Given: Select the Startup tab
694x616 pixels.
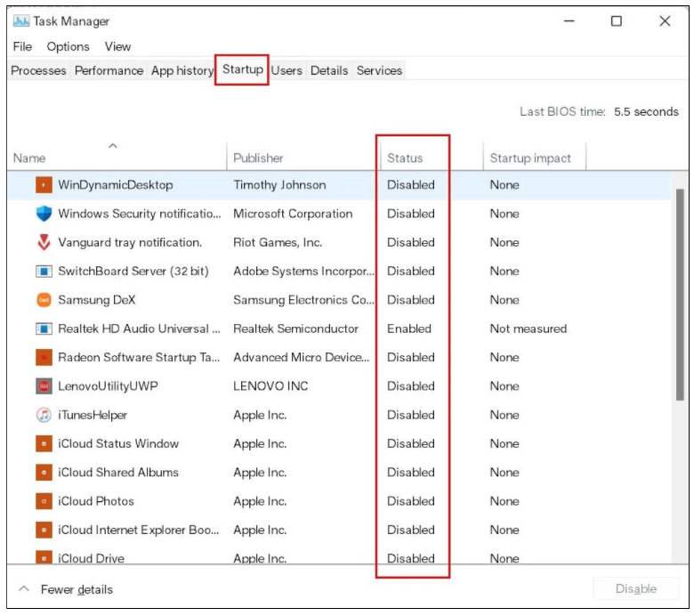Looking at the screenshot, I should point(243,69).
